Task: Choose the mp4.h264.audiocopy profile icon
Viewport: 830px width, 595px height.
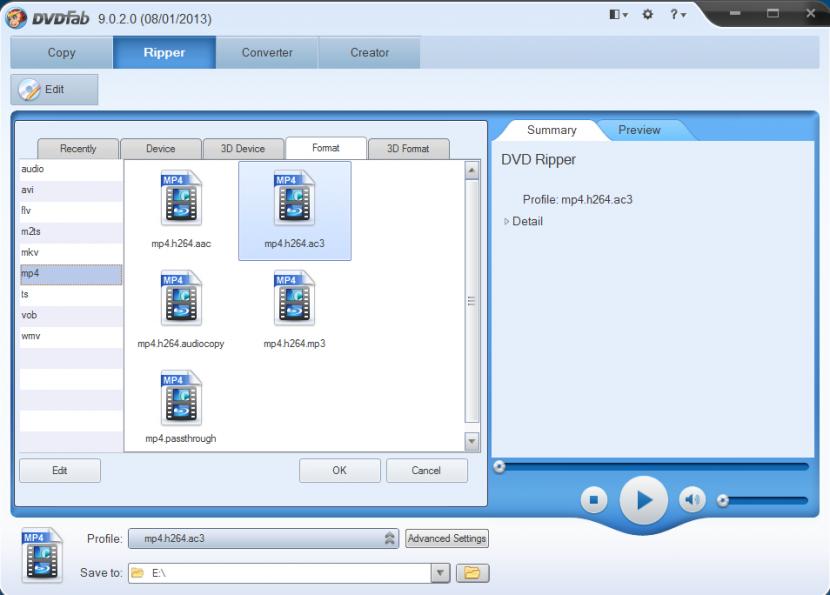Action: pos(181,300)
